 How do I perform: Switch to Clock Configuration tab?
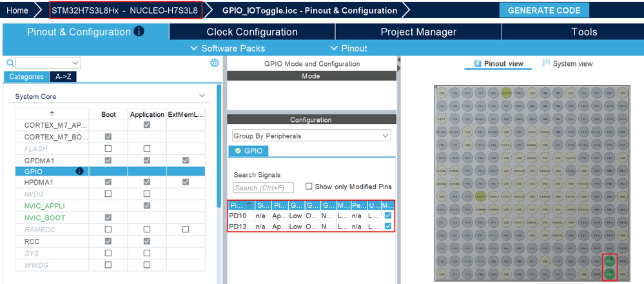252,32
